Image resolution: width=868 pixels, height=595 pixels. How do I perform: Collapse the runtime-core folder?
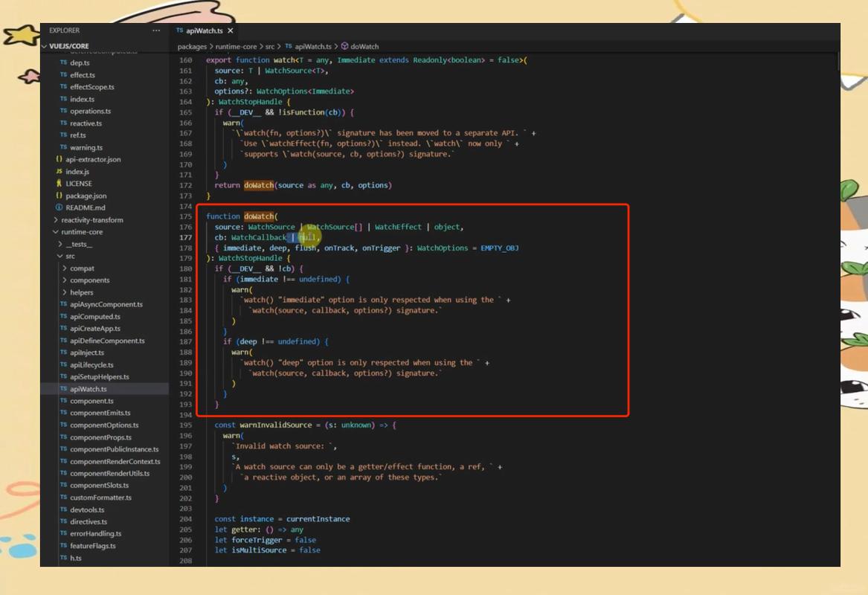click(82, 232)
